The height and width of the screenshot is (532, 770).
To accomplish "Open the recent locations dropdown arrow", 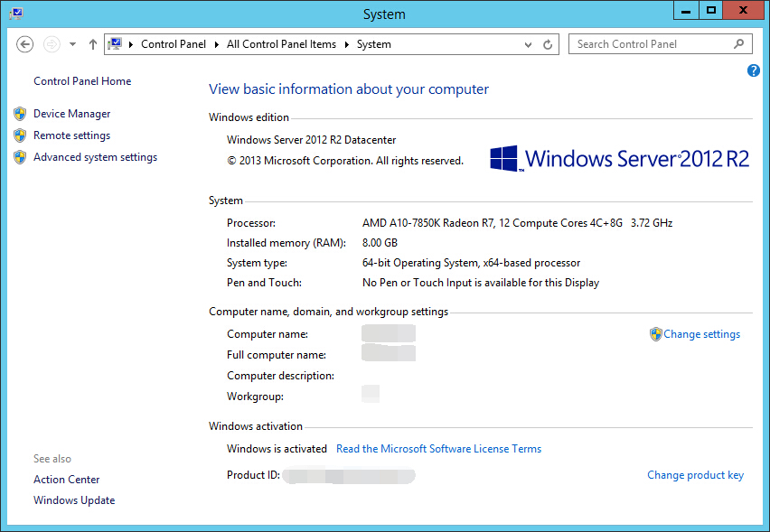I will coord(72,44).
